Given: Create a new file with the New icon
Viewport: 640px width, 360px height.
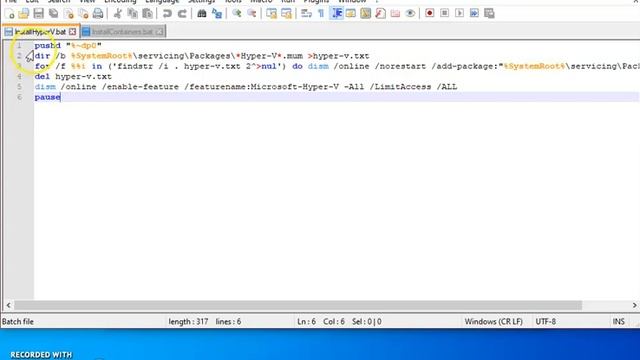Looking at the screenshot, I should click(x=10, y=13).
